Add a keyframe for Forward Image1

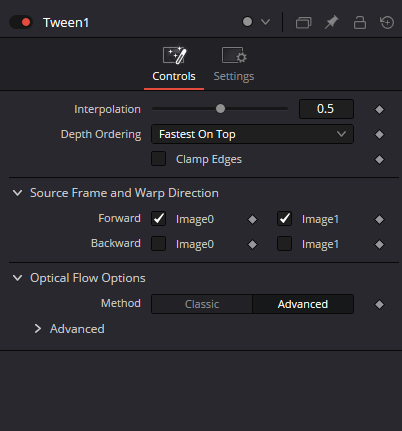tap(379, 219)
